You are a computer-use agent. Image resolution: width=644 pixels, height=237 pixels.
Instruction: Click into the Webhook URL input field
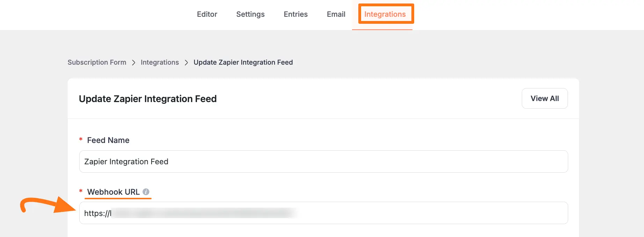tap(419, 213)
